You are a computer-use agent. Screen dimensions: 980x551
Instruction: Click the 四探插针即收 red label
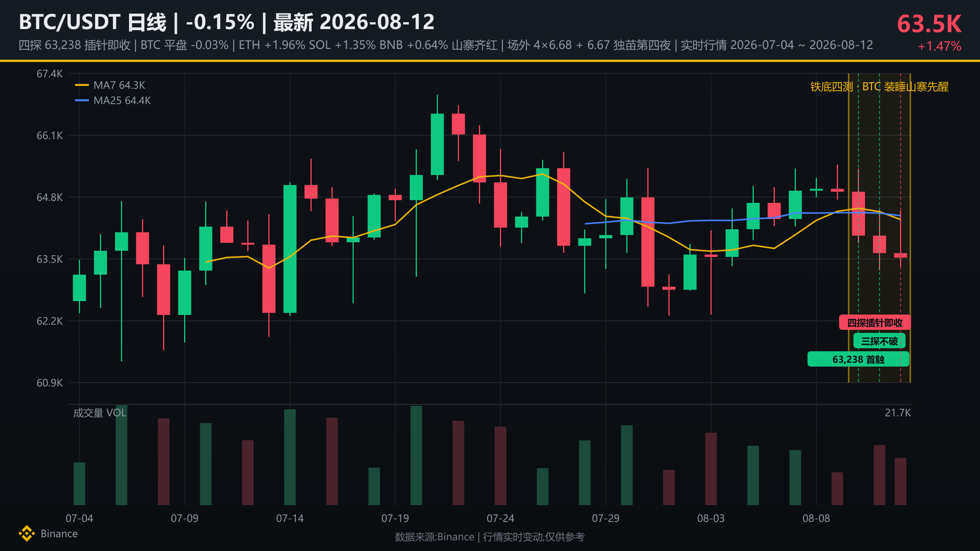coord(875,323)
